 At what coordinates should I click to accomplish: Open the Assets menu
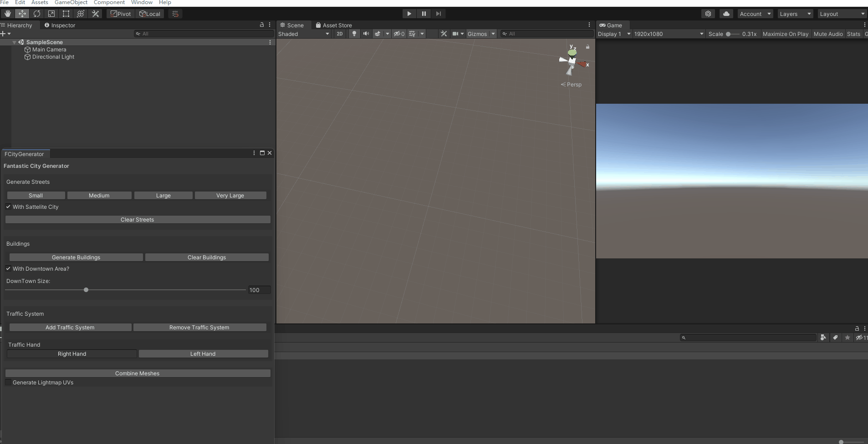40,3
